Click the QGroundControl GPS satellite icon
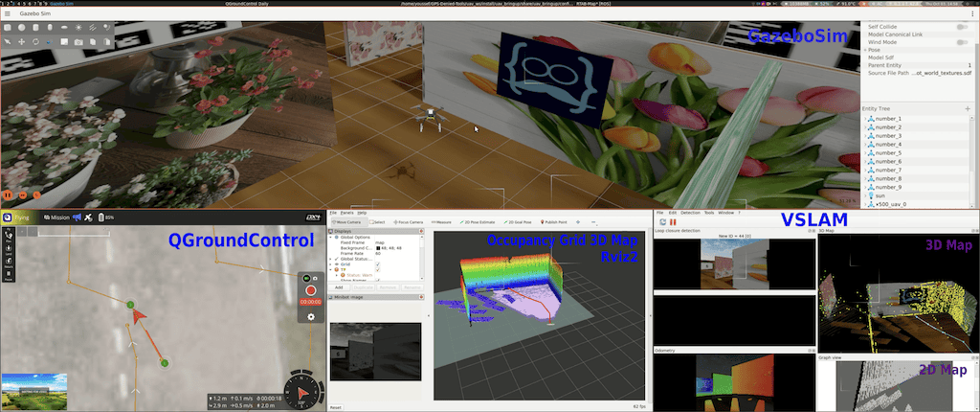The image size is (980, 412). (x=88, y=217)
